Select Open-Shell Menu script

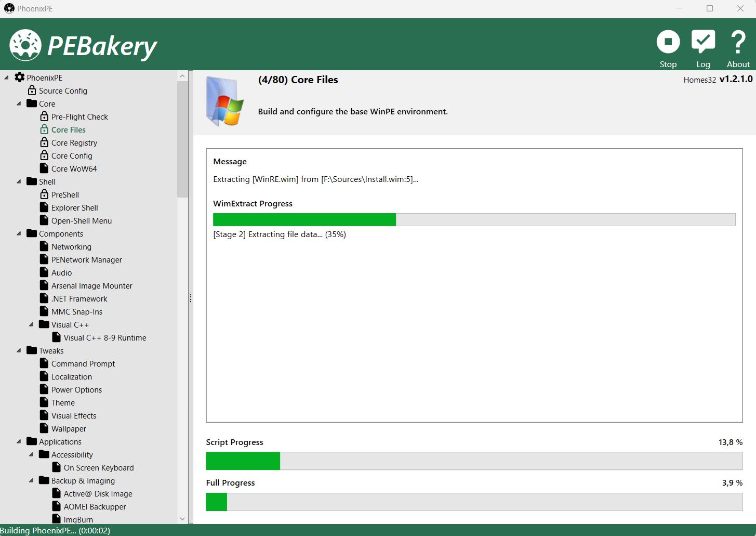click(x=82, y=220)
